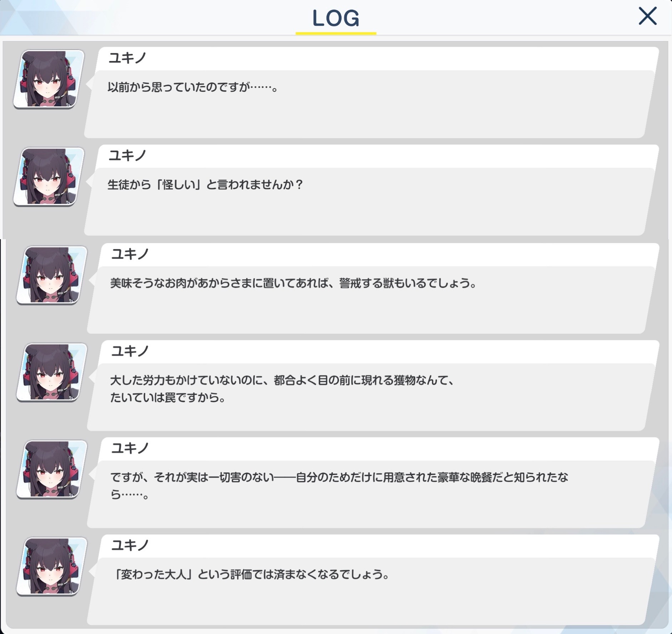Click Yukino's avatar beside 大した労力
The width and height of the screenshot is (672, 634).
(x=52, y=372)
